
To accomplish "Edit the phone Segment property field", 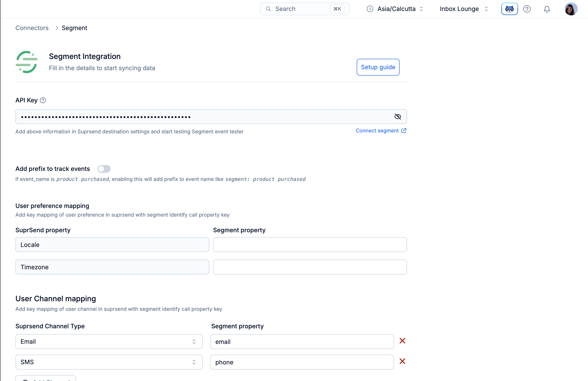I will tap(302, 362).
